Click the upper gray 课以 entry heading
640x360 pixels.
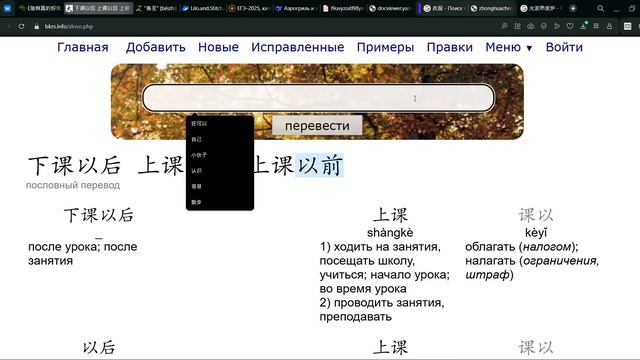tap(536, 215)
